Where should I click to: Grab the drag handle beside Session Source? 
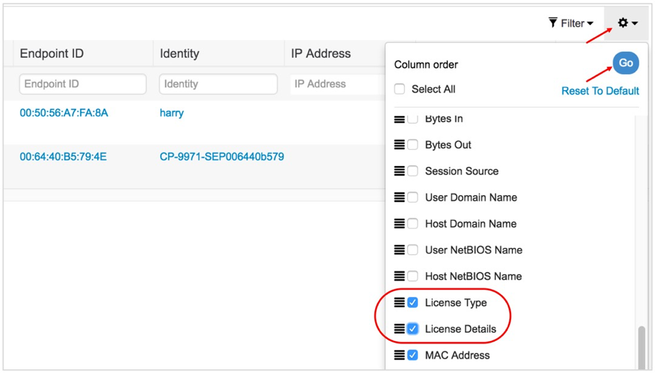click(399, 171)
